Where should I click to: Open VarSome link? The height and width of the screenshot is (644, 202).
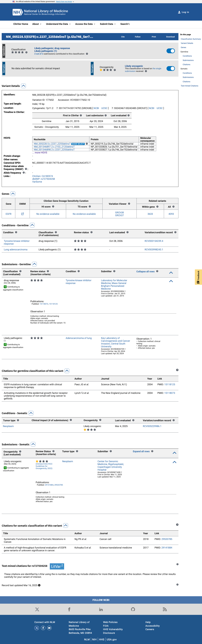pyautogui.click(x=37, y=182)
